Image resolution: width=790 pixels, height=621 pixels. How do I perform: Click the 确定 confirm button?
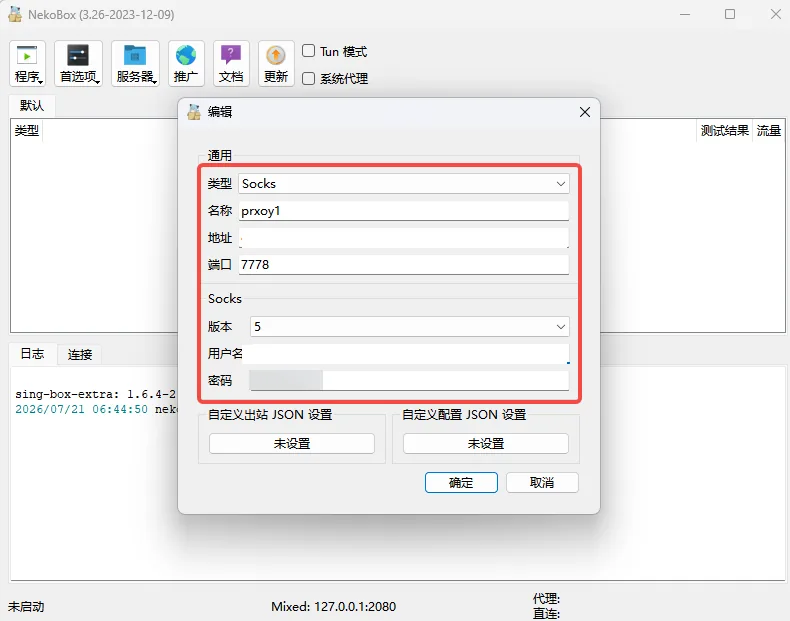coord(461,482)
